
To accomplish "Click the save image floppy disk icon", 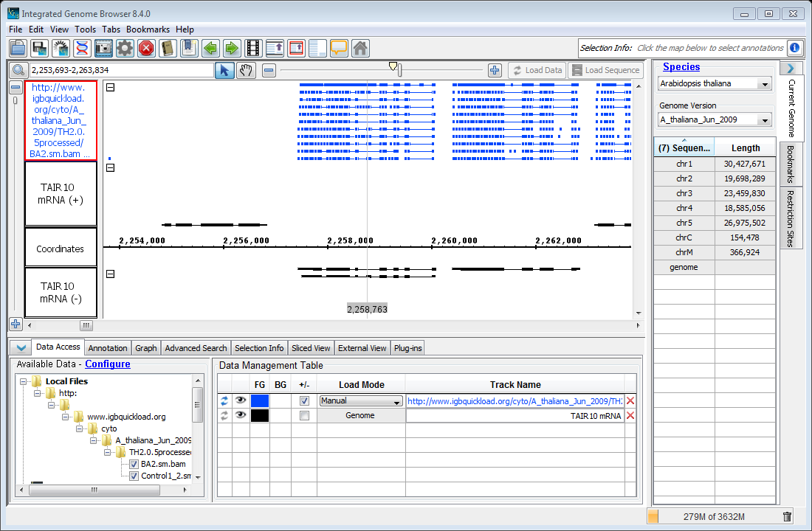I will point(39,49).
